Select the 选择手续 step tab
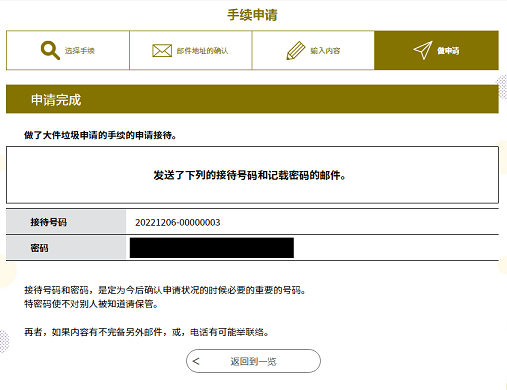This screenshot has height=390, width=507. point(68,50)
